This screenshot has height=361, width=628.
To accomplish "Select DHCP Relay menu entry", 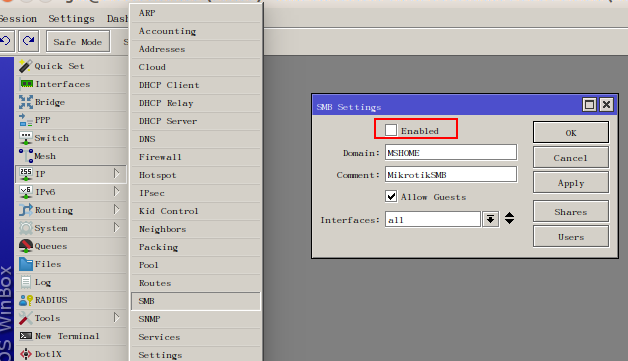I will coord(196,103).
